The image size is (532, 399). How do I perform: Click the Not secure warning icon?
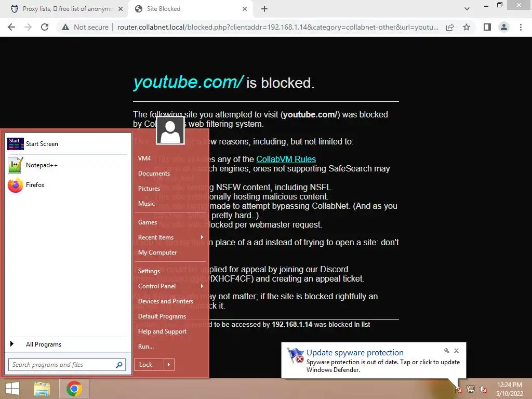(x=65, y=27)
